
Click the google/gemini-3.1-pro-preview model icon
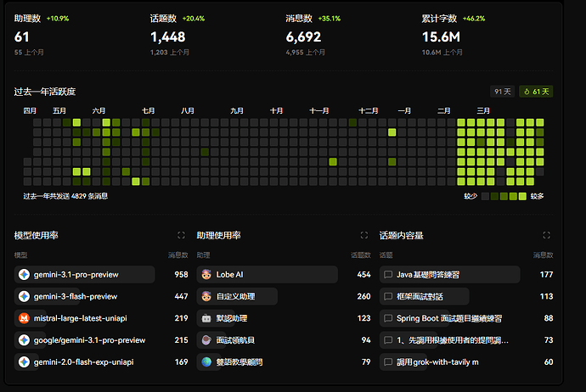click(25, 340)
